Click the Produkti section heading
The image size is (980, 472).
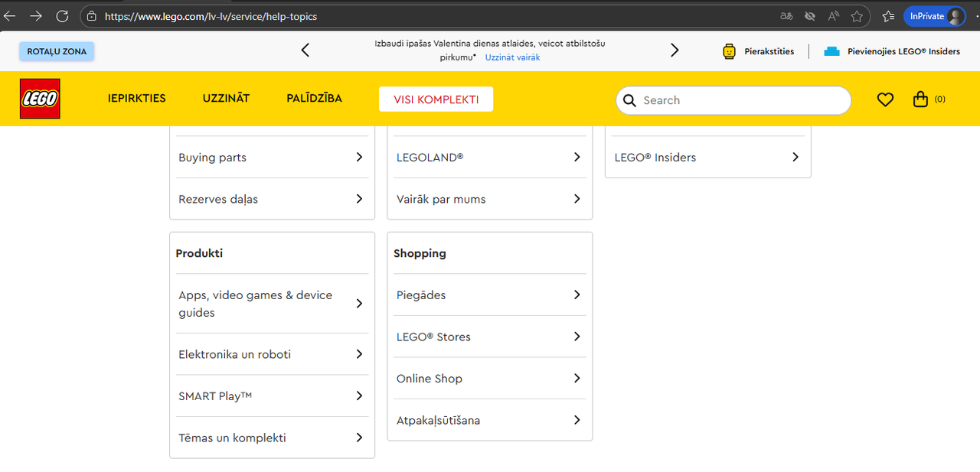pyautogui.click(x=199, y=253)
